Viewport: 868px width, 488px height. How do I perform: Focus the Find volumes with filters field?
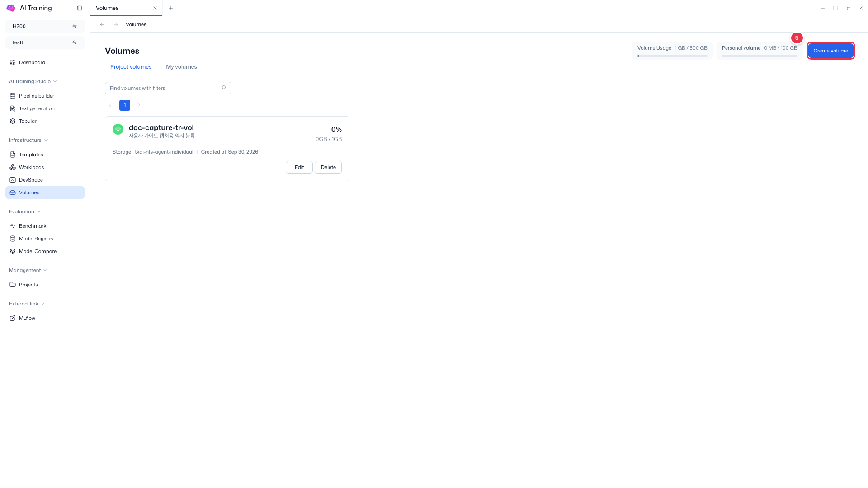click(x=168, y=88)
